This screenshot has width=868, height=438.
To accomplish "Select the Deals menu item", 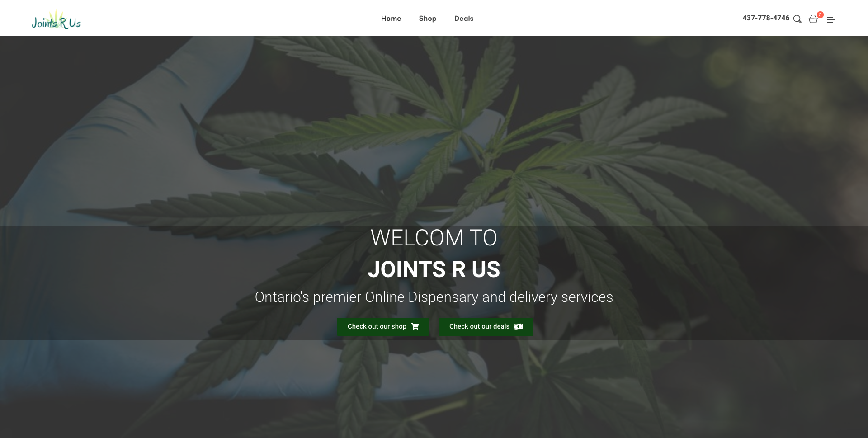I will click(x=464, y=19).
